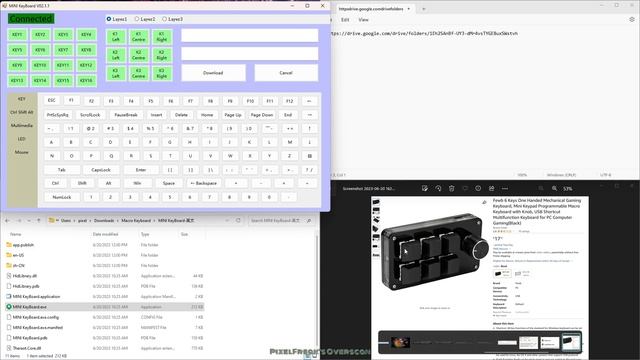640x360 pixels.
Task: Click the Delete virtual key
Action: coord(181,115)
